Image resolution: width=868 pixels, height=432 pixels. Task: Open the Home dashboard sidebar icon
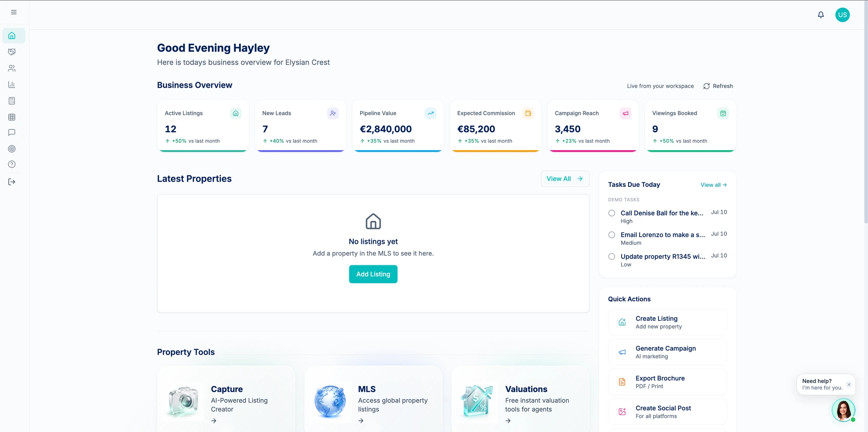point(12,36)
